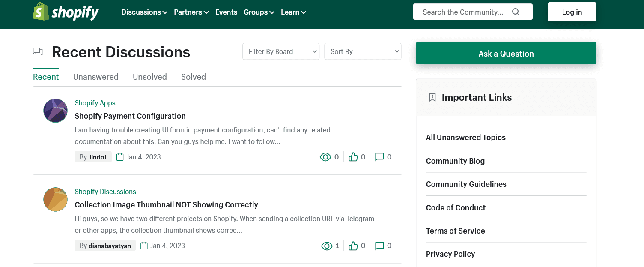Expand the Discussions menu

144,12
